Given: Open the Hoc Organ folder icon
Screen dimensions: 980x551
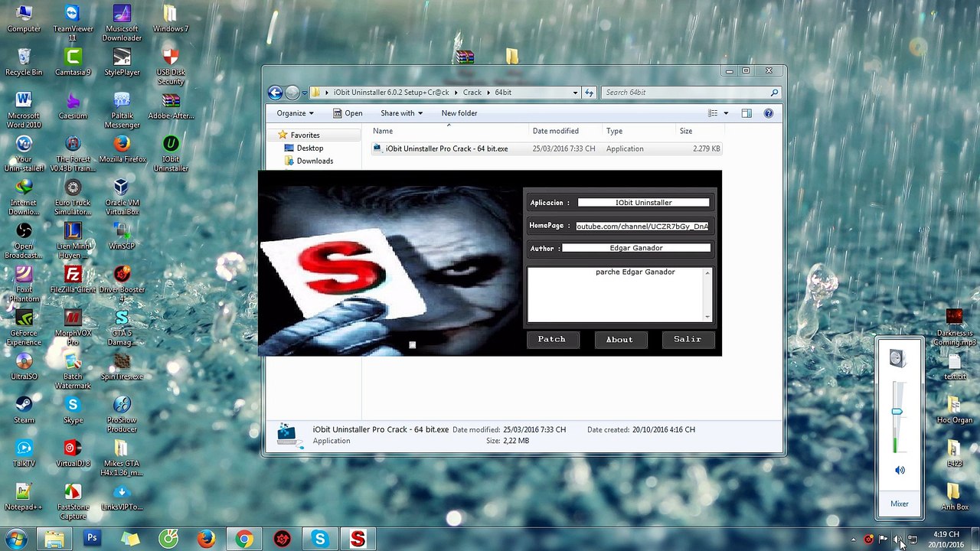Looking at the screenshot, I should pos(954,410).
